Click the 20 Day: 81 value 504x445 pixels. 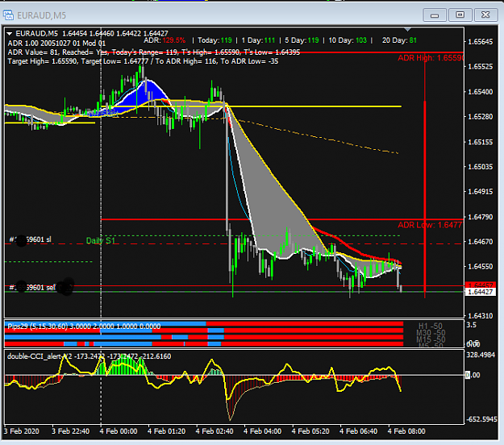pyautogui.click(x=399, y=40)
